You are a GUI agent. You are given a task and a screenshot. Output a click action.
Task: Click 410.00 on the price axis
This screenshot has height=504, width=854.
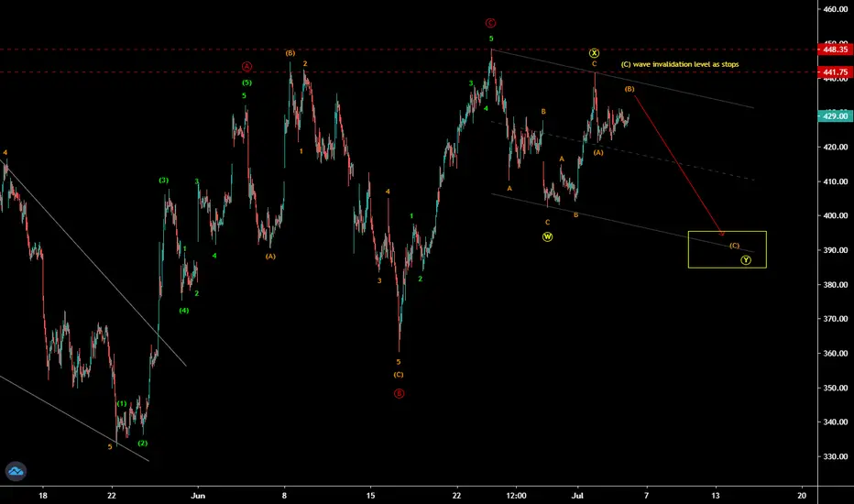[x=836, y=181]
